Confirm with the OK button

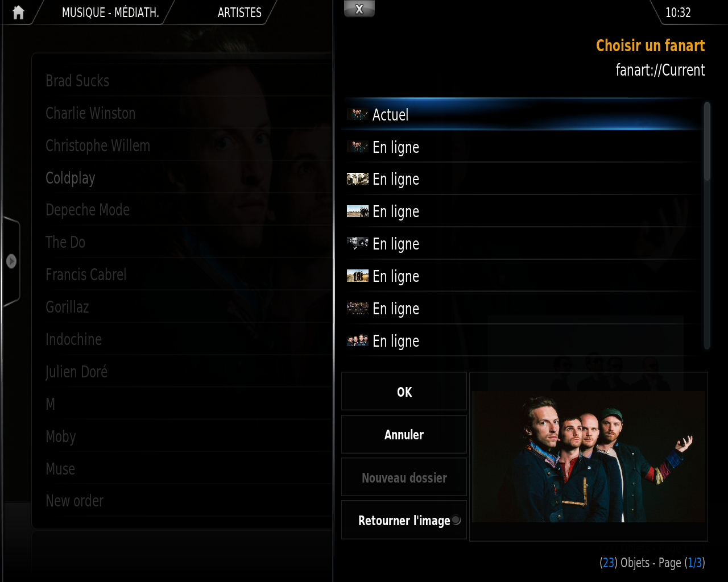tap(404, 392)
